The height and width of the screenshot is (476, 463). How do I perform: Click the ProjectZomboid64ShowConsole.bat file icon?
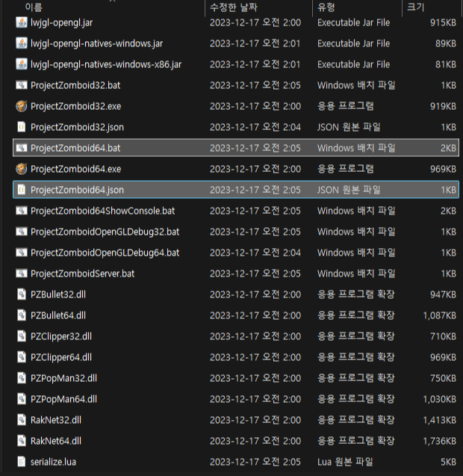coord(22,211)
